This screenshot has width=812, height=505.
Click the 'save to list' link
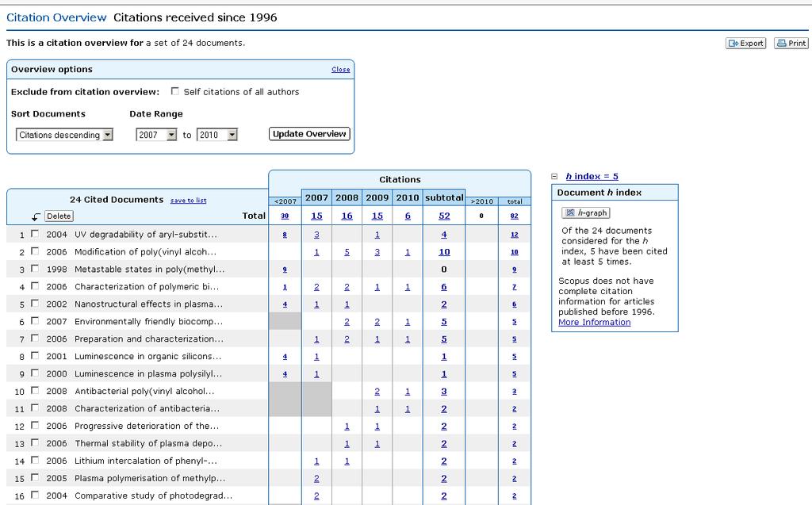coord(189,201)
